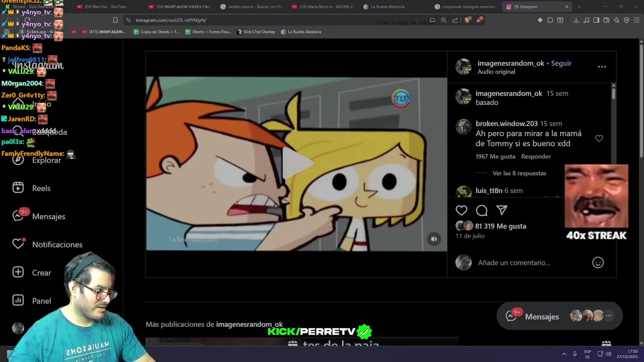644x362 pixels.
Task: Open more options three-dot menu of post
Action: click(602, 66)
